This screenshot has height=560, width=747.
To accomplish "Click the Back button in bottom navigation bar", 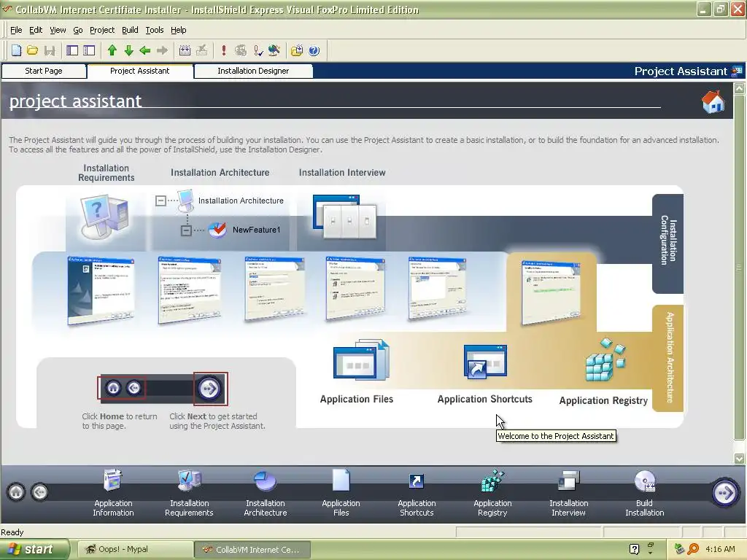I will click(x=39, y=492).
